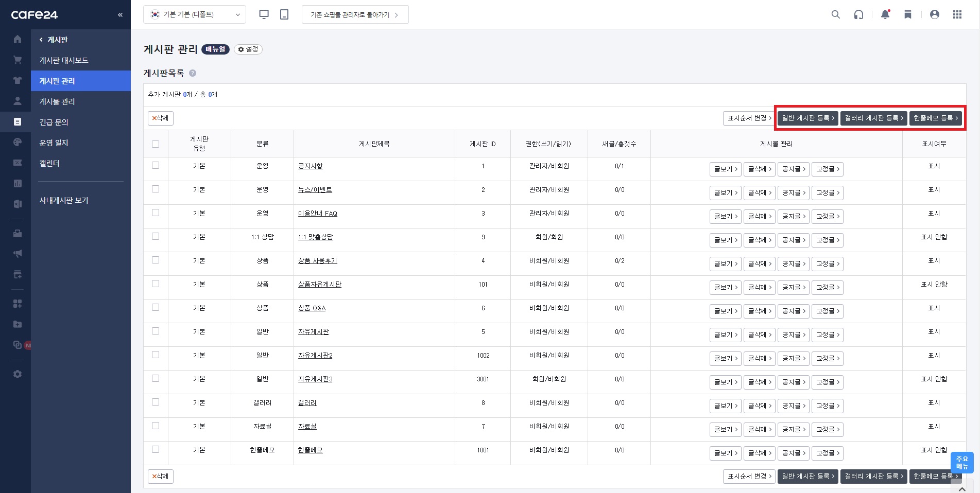The width and height of the screenshot is (980, 493).
Task: Open the store plus icon
Action: pos(18,274)
